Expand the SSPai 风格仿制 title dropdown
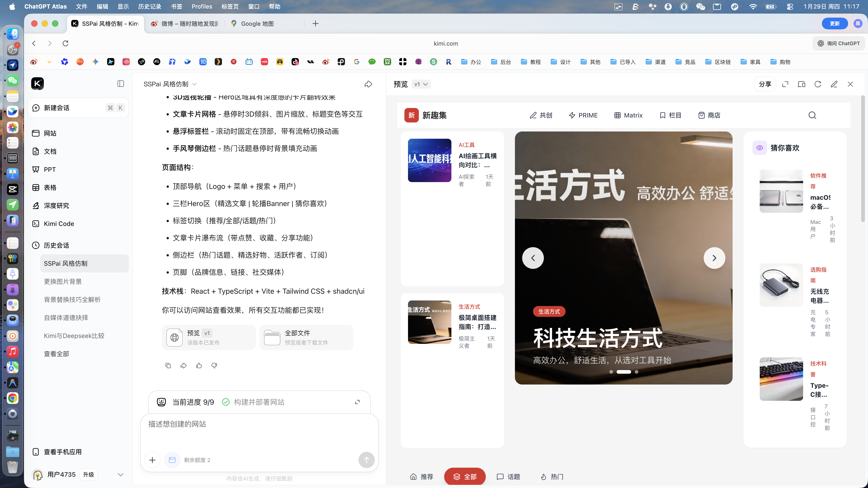 coord(194,84)
